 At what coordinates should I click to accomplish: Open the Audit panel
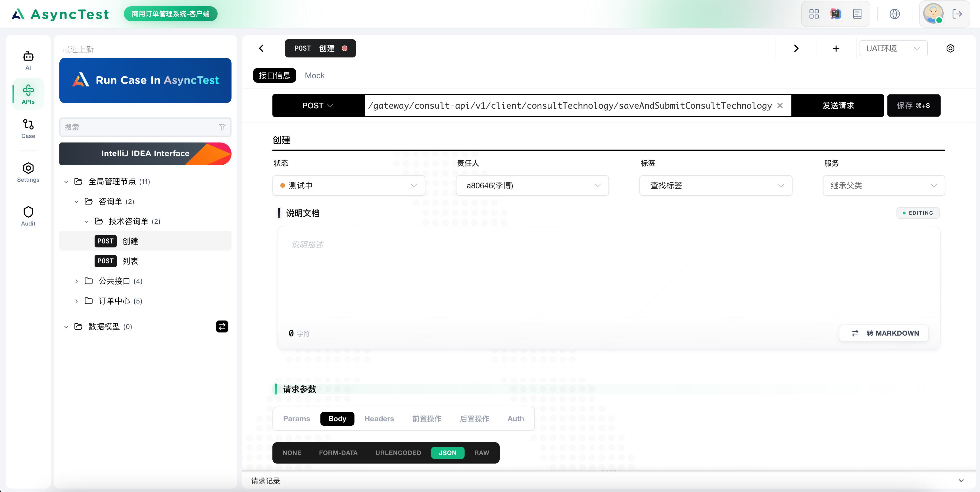28,216
